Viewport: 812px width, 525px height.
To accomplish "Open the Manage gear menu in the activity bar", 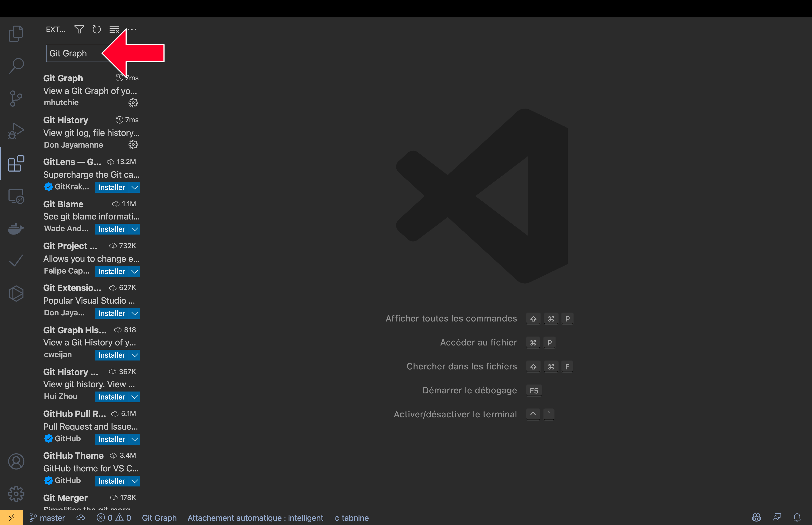I will [x=16, y=494].
